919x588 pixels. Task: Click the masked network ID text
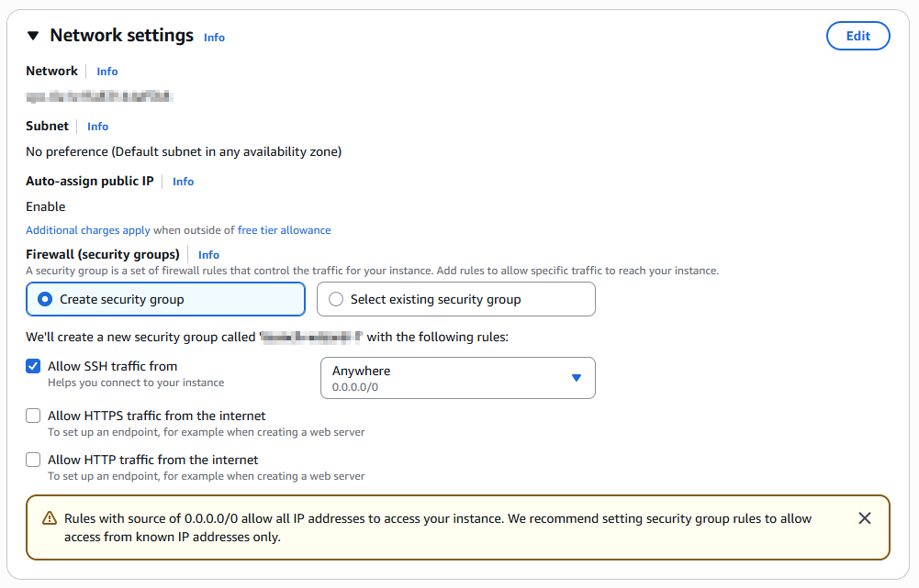[96, 95]
